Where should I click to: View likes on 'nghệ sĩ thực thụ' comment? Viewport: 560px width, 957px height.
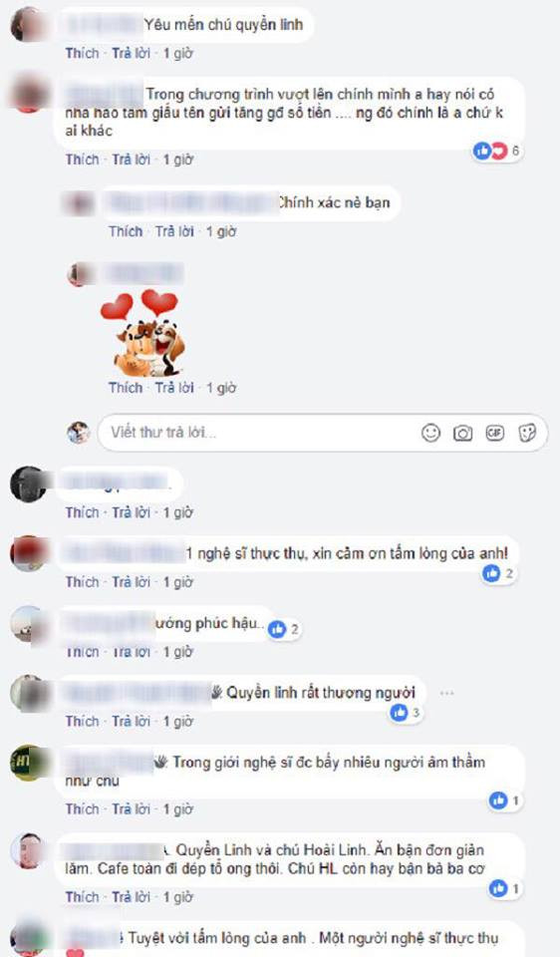(x=499, y=574)
